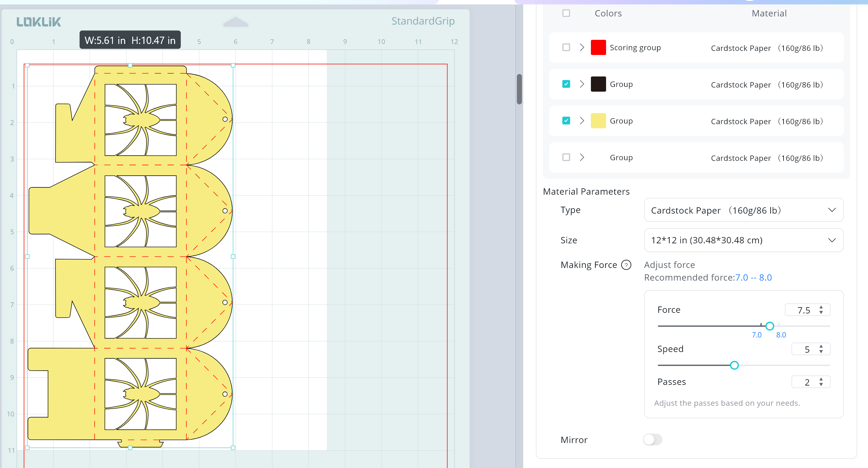Toggle the Mirror switch on

pyautogui.click(x=652, y=439)
